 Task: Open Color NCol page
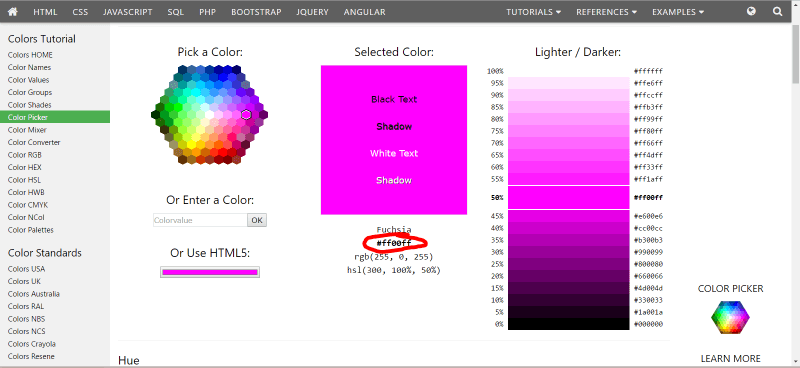(x=26, y=217)
